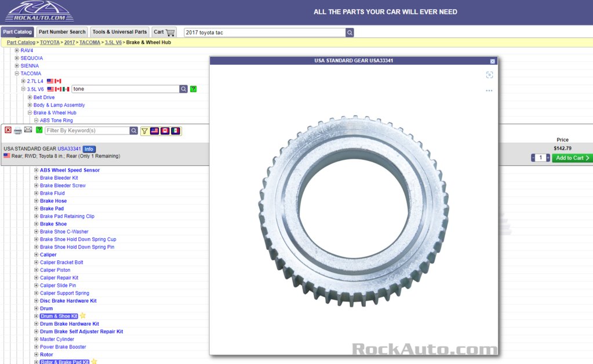Image resolution: width=593 pixels, height=364 pixels.
Task: Open the green help icon beside the tone search
Action: pos(193,89)
